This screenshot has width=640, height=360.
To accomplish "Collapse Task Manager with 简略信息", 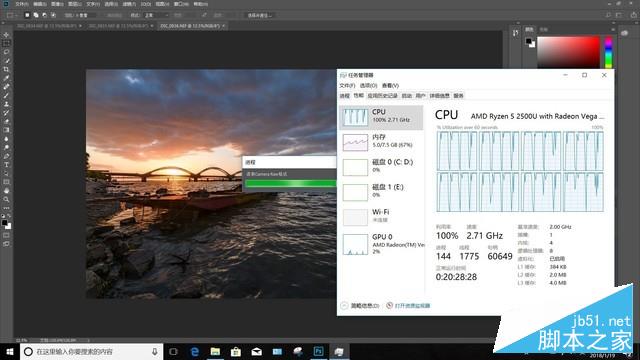I will click(360, 305).
